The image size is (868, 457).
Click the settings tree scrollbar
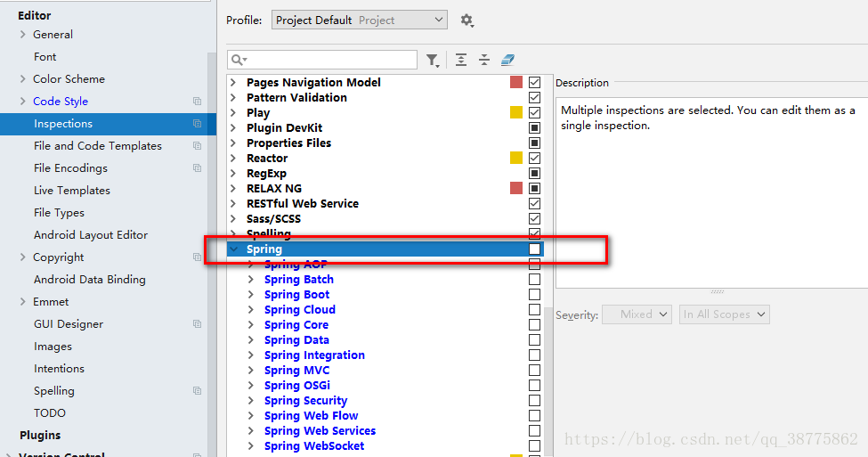pos(212,255)
